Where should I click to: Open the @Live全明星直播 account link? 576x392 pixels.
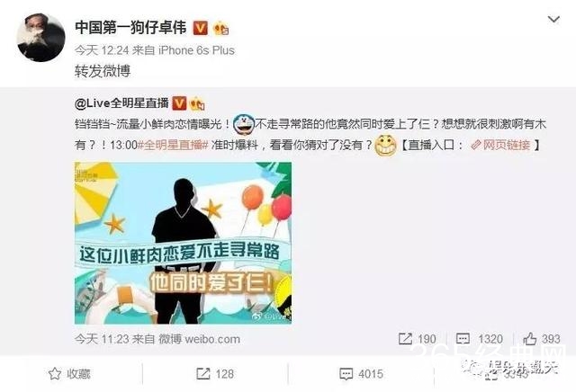[x=121, y=103]
